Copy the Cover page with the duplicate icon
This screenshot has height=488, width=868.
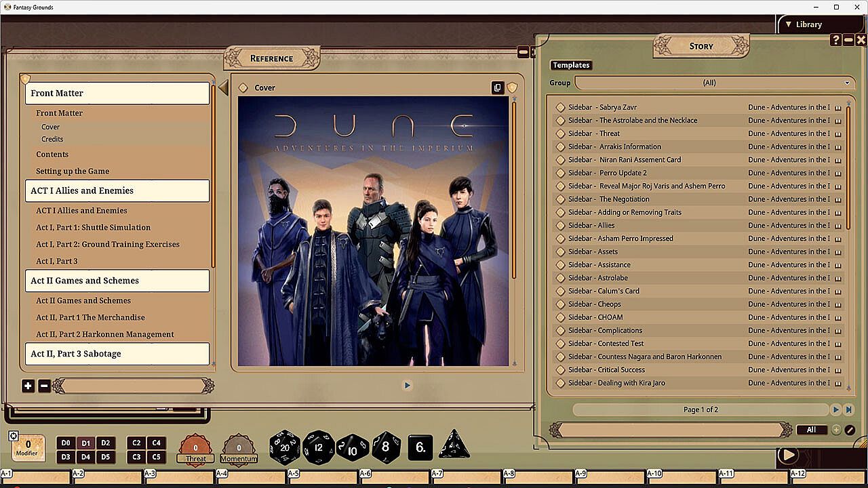pos(498,87)
